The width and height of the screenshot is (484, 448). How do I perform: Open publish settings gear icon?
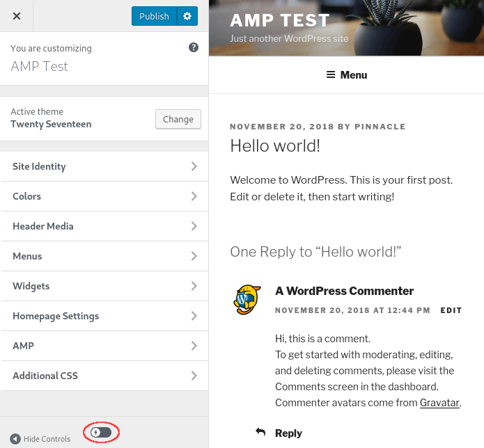coord(187,16)
